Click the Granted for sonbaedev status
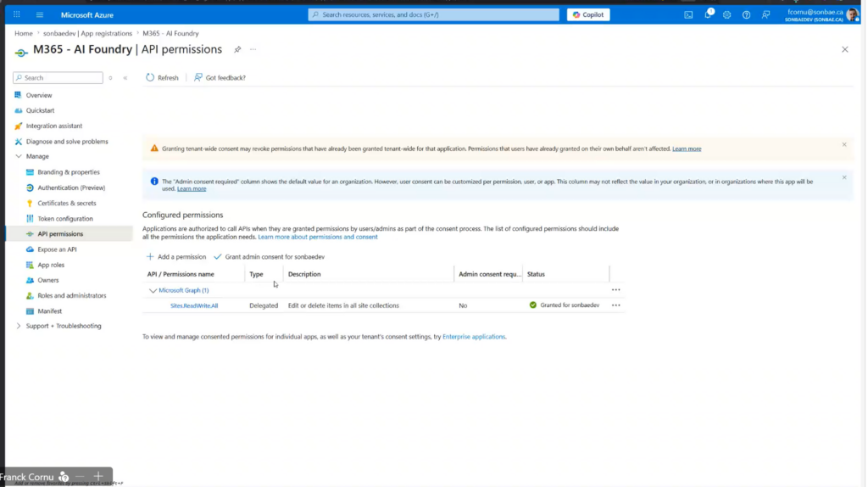868x487 pixels. 565,305
